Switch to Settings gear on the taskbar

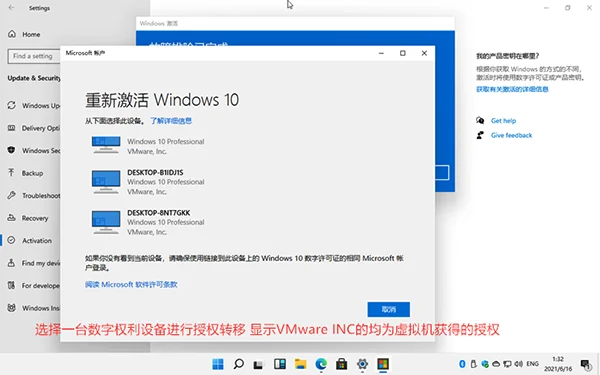362,364
